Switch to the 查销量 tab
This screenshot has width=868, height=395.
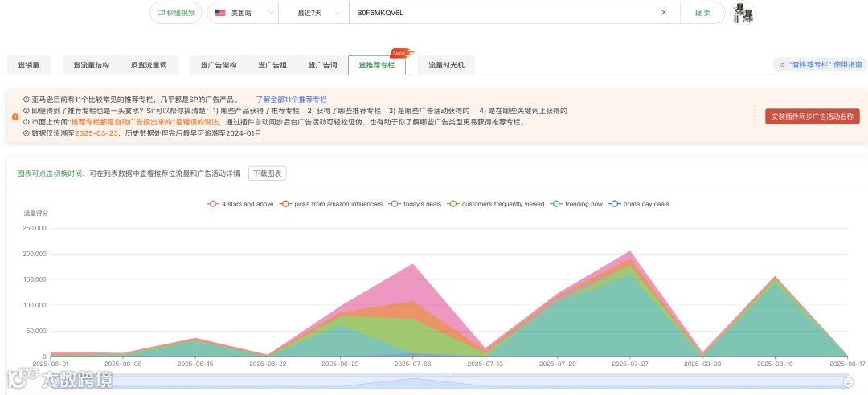pyautogui.click(x=29, y=65)
